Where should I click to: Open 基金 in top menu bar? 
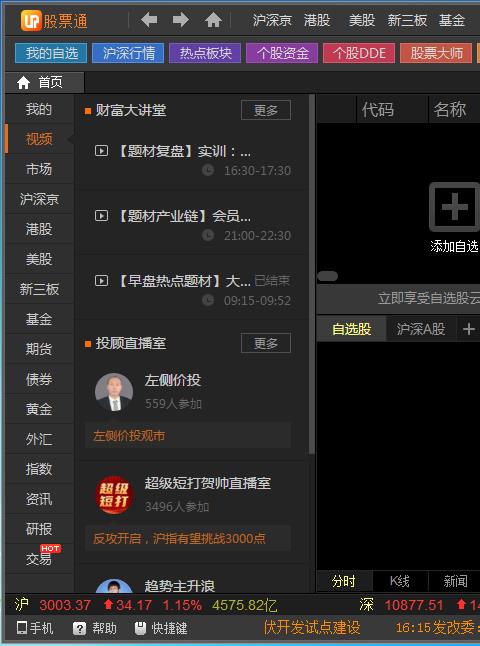[452, 20]
